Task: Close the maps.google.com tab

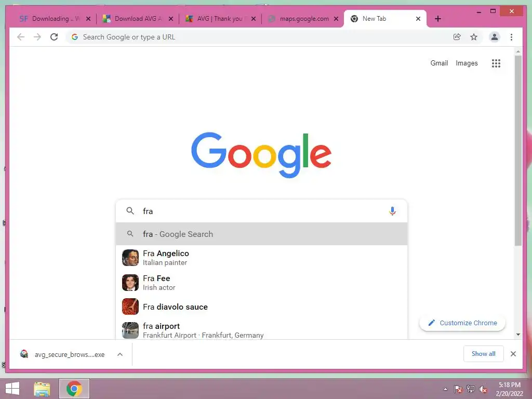Action: (x=336, y=19)
